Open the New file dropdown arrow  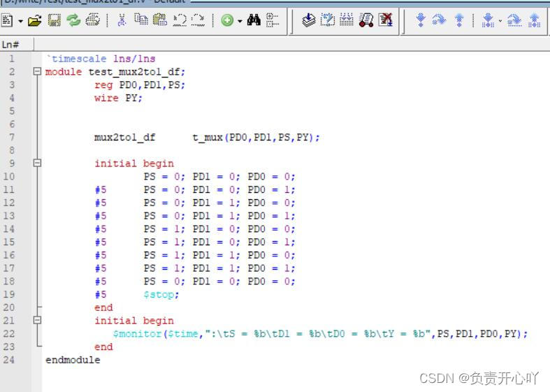[20, 22]
